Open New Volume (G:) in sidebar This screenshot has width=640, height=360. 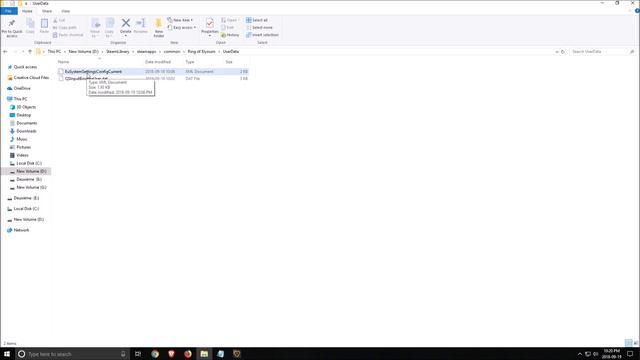click(31, 187)
